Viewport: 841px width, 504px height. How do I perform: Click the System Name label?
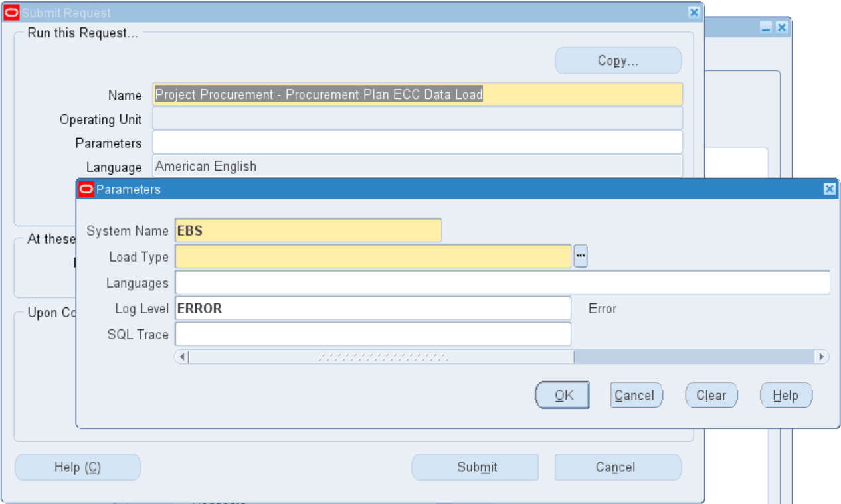(x=128, y=231)
